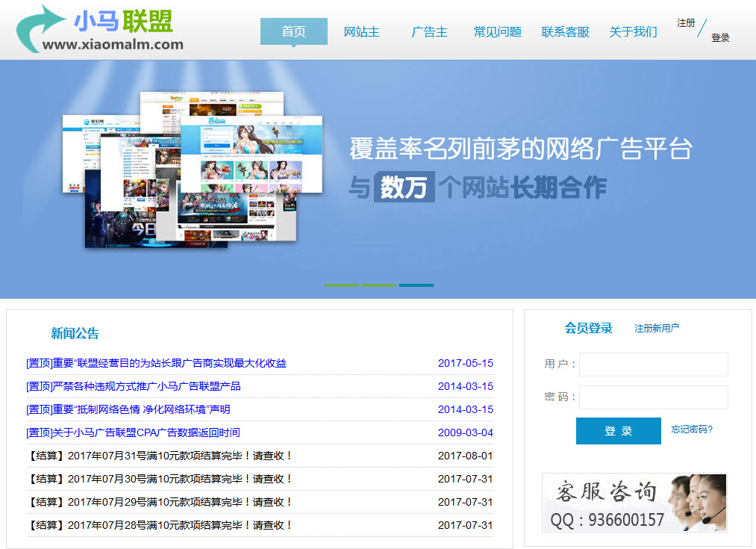
Task: Open the 注册新用户 link
Action: tap(657, 328)
